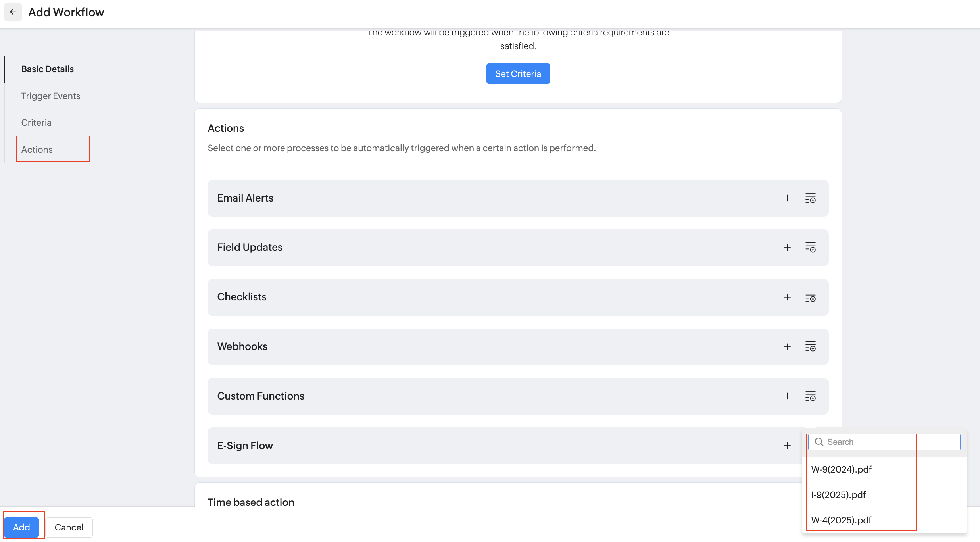The width and height of the screenshot is (980, 542).
Task: Open existing list icon for Custom Functions
Action: click(810, 396)
